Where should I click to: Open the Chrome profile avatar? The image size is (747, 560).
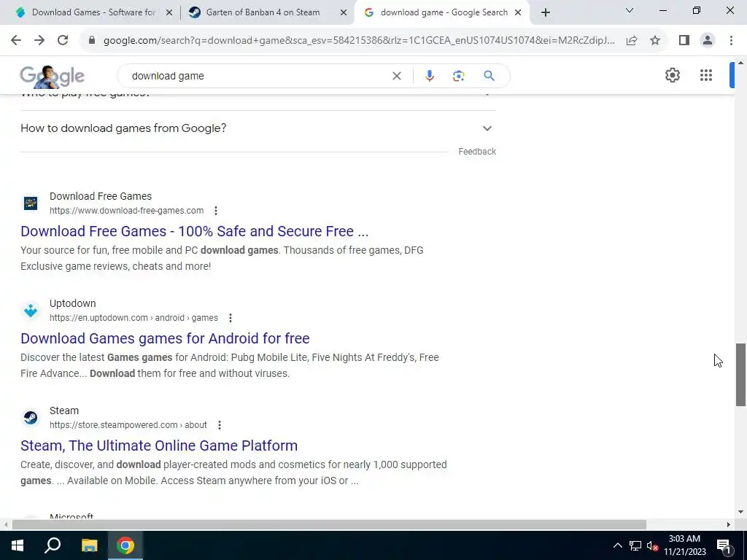pos(708,41)
